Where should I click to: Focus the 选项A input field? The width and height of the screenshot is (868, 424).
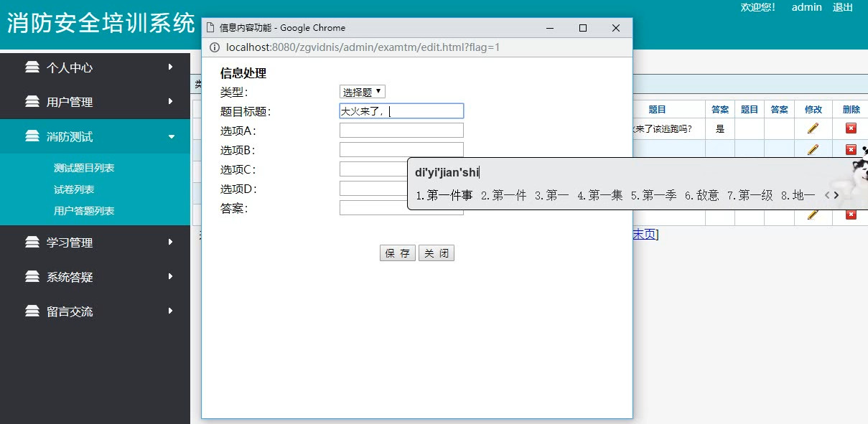point(401,131)
